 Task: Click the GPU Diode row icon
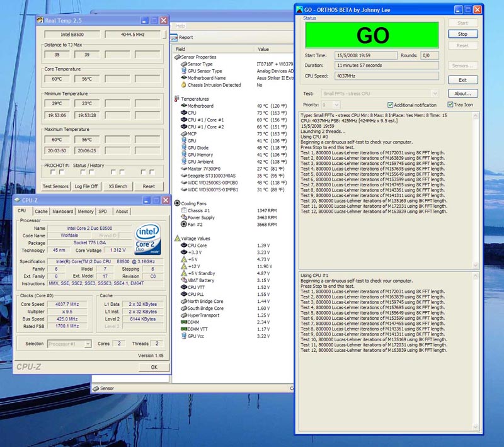coord(184,148)
